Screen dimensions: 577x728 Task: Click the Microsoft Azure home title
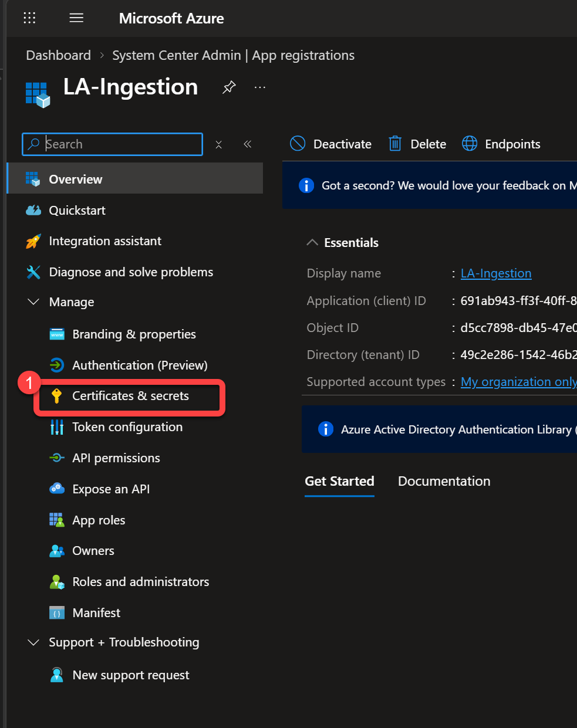[x=171, y=18]
